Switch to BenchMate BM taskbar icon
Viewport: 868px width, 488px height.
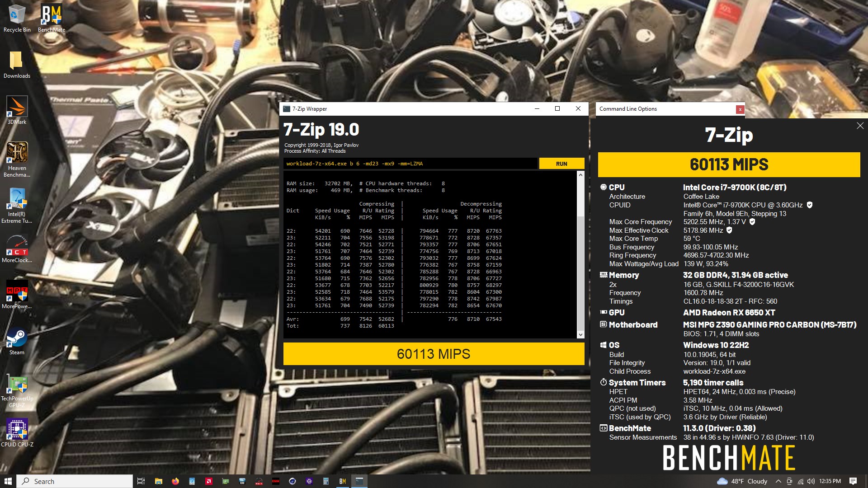click(x=343, y=481)
